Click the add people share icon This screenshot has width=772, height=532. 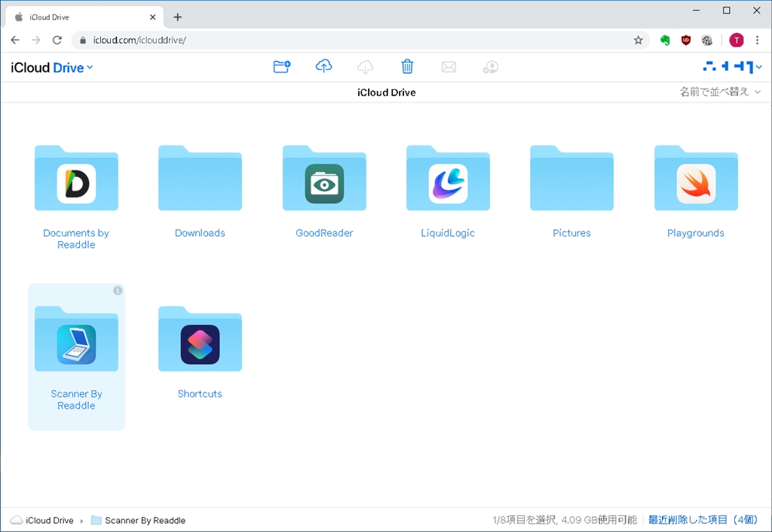pyautogui.click(x=490, y=67)
